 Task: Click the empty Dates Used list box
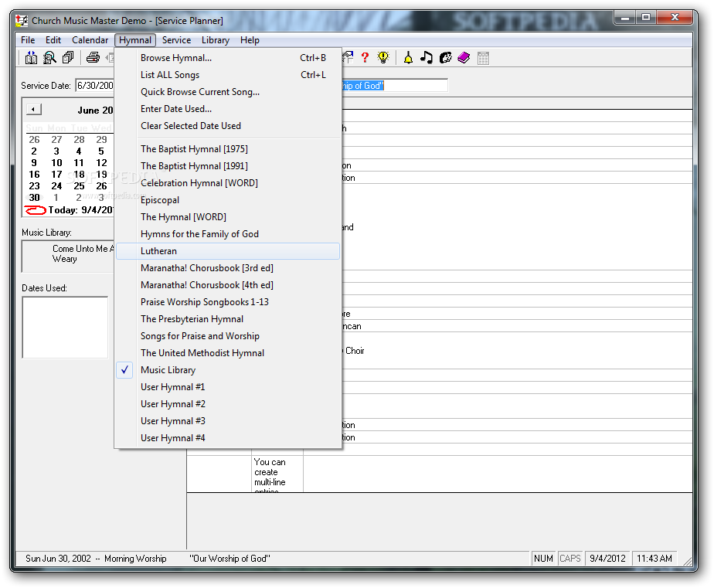pos(65,327)
